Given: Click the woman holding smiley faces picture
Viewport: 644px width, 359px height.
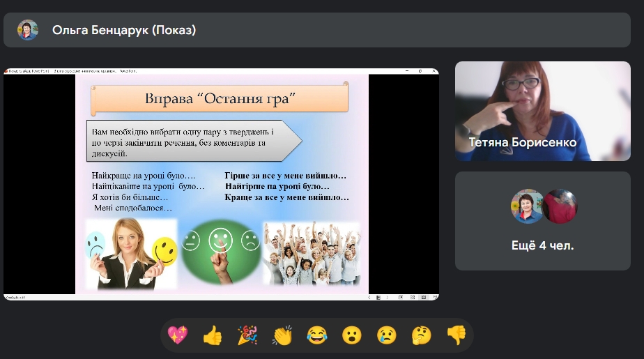Looking at the screenshot, I should (131, 252).
